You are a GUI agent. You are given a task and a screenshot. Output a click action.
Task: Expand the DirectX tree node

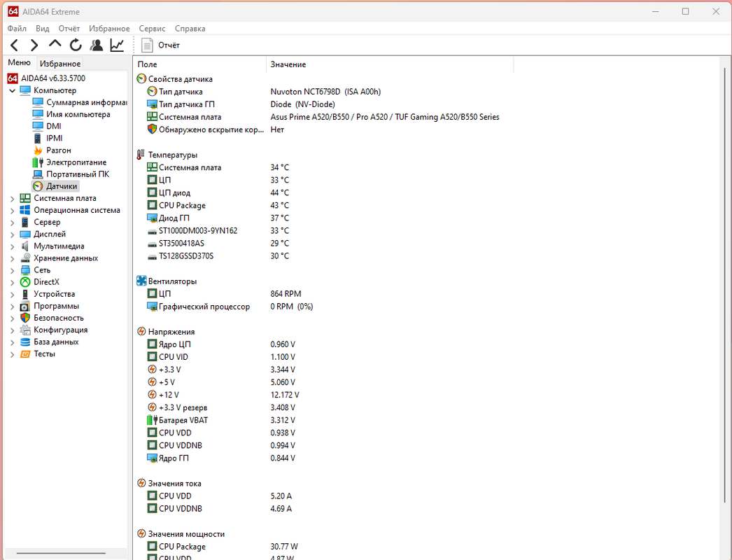click(12, 282)
